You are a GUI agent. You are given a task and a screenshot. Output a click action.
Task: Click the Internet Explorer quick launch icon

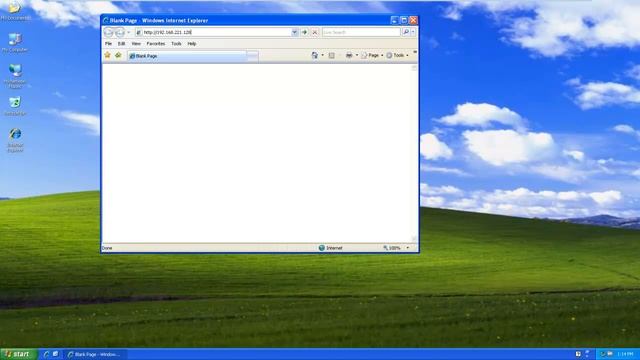click(x=46, y=354)
